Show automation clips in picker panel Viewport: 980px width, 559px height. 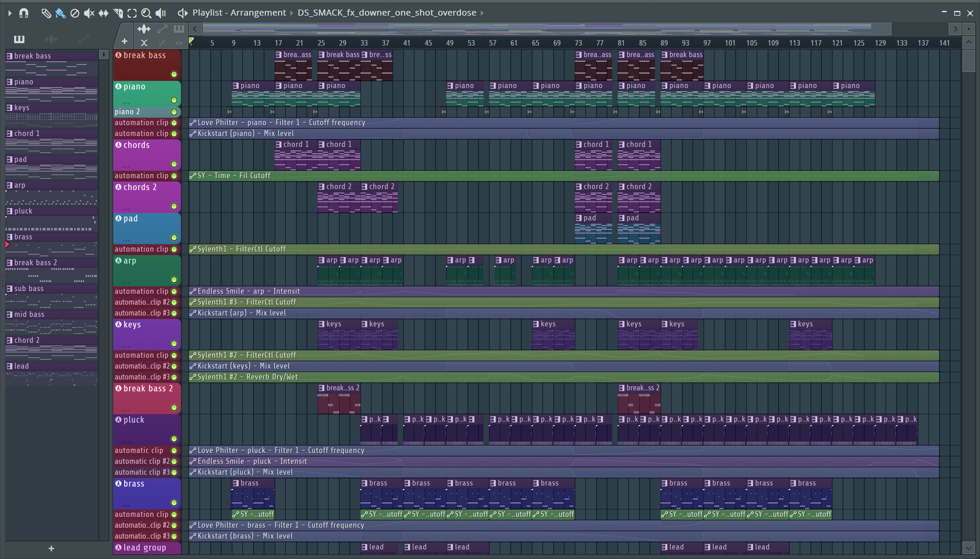(x=83, y=39)
